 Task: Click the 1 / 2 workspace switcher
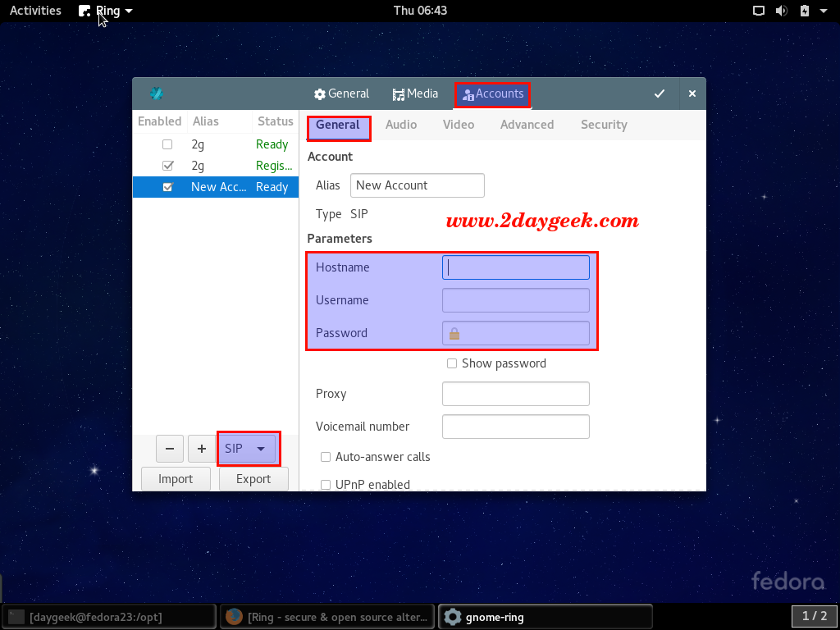click(x=815, y=617)
